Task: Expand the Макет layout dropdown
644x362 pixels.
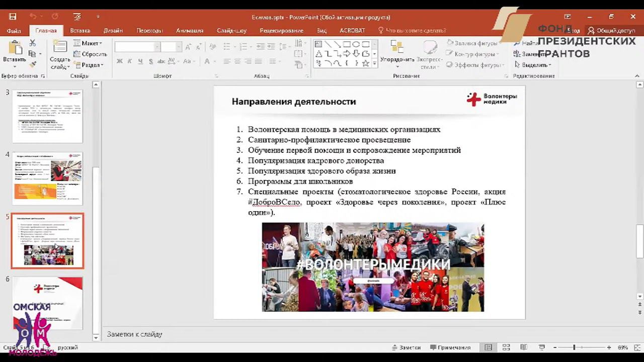Action: [x=88, y=43]
